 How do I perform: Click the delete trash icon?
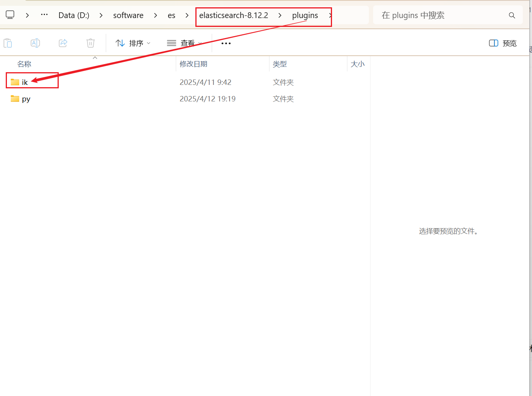[91, 43]
